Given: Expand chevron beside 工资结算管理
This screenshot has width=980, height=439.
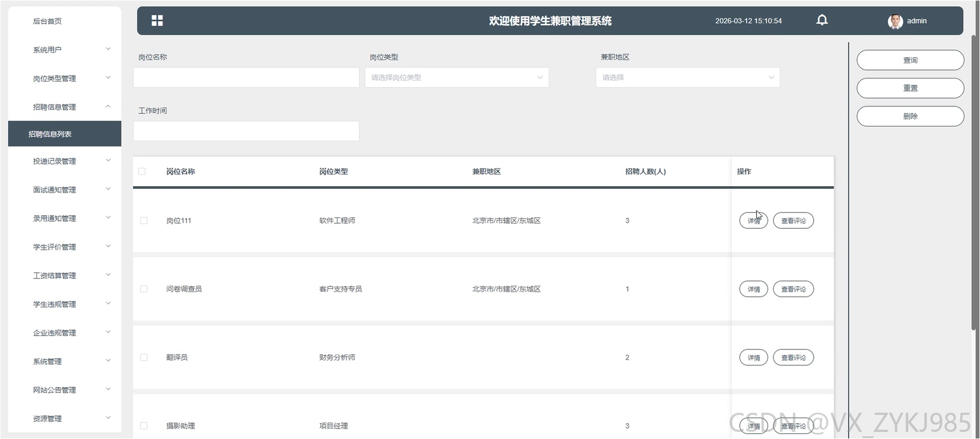Looking at the screenshot, I should tap(108, 275).
